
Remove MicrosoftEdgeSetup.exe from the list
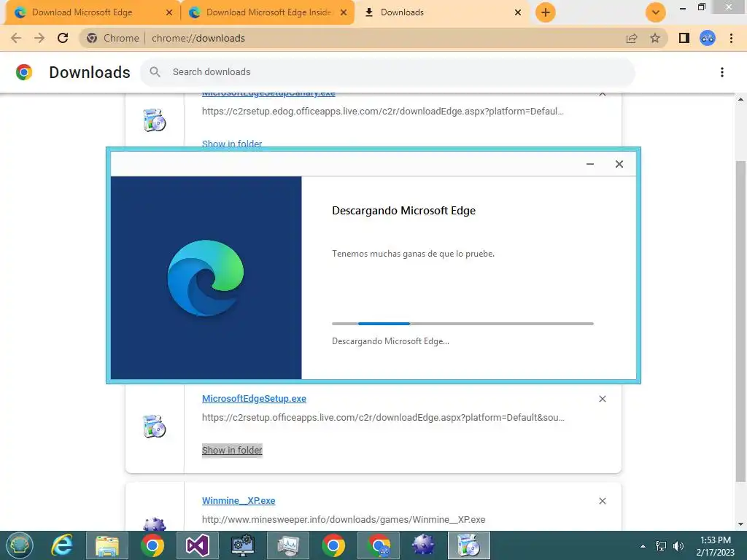(x=603, y=399)
